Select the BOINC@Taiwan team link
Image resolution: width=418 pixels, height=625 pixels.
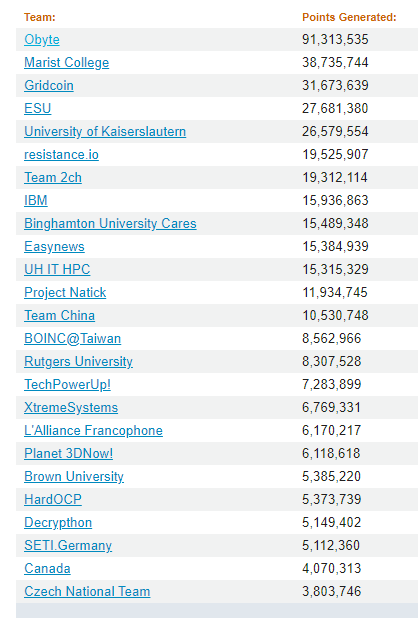tap(73, 338)
